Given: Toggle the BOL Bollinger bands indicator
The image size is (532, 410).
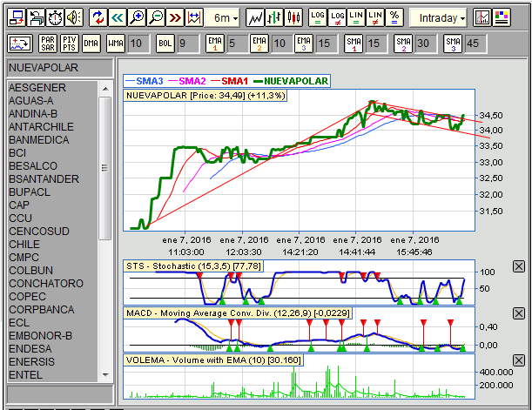Looking at the screenshot, I should pos(165,44).
